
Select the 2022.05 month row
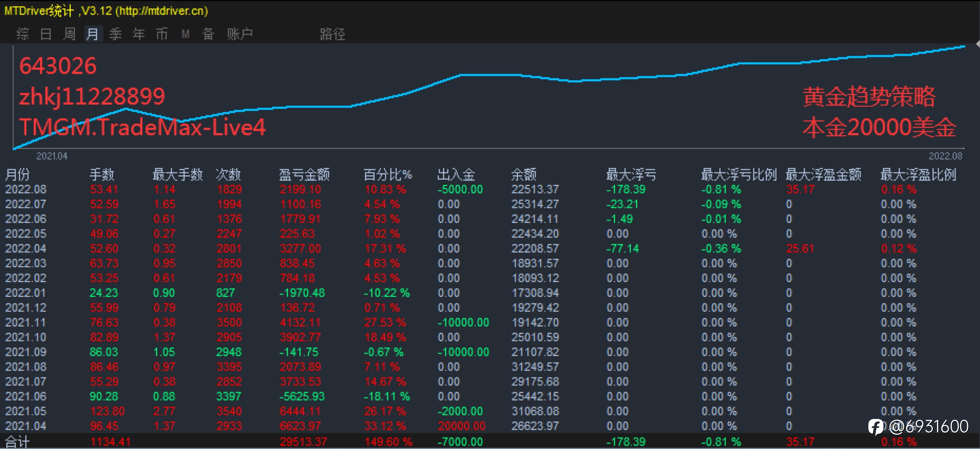(x=490, y=233)
